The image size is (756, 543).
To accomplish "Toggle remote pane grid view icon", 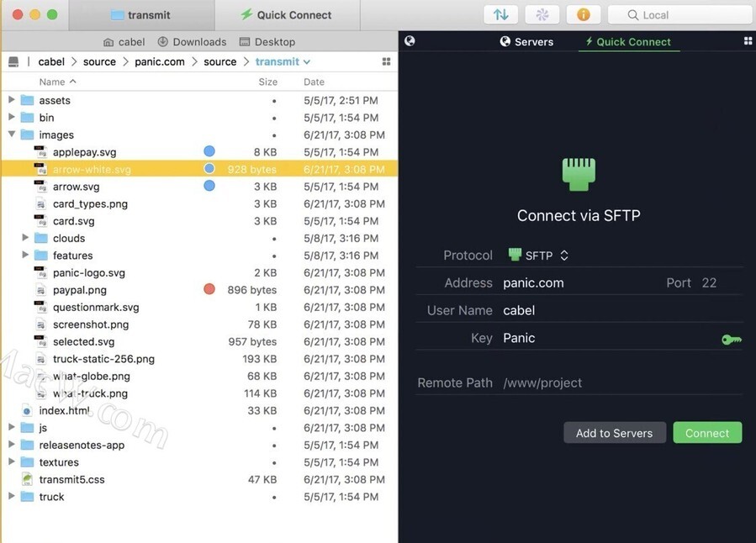I will pyautogui.click(x=748, y=41).
